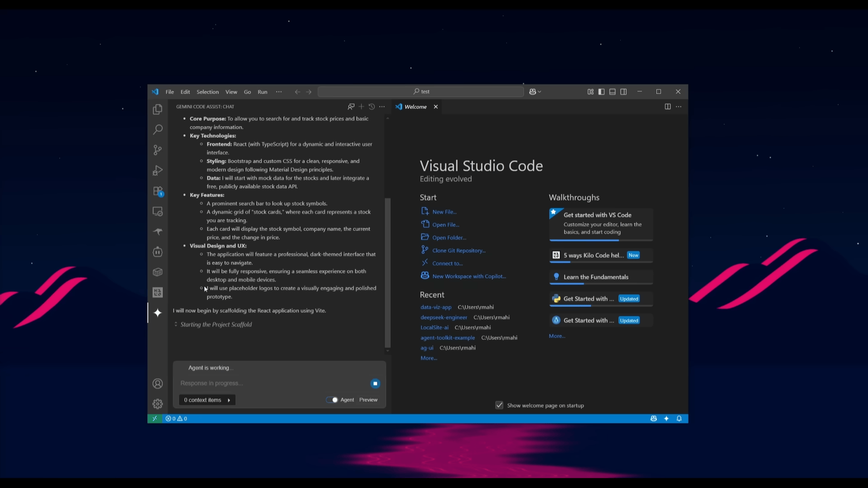Open recent folder data-viz-app

click(436, 307)
